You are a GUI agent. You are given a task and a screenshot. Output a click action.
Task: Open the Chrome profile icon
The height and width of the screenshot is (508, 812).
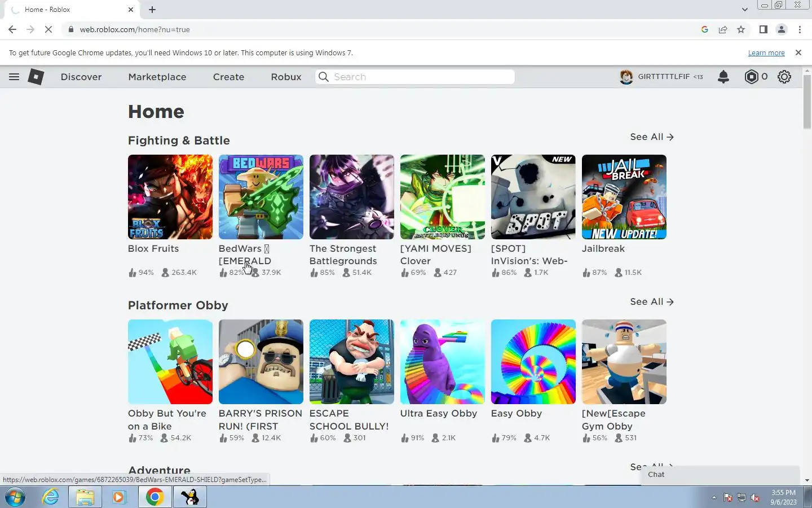point(782,29)
